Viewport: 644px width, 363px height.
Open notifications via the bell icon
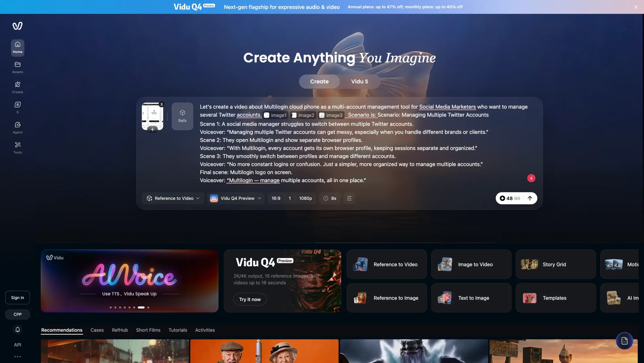(17, 329)
